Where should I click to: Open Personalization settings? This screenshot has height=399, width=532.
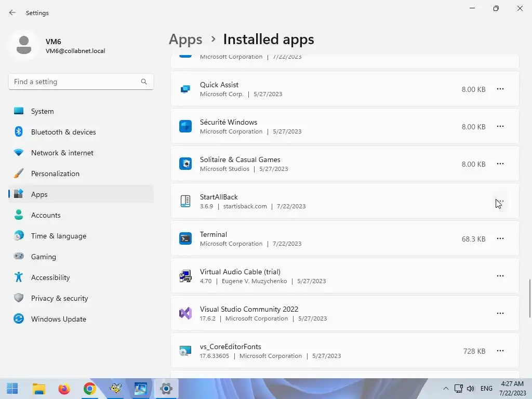coord(81,174)
